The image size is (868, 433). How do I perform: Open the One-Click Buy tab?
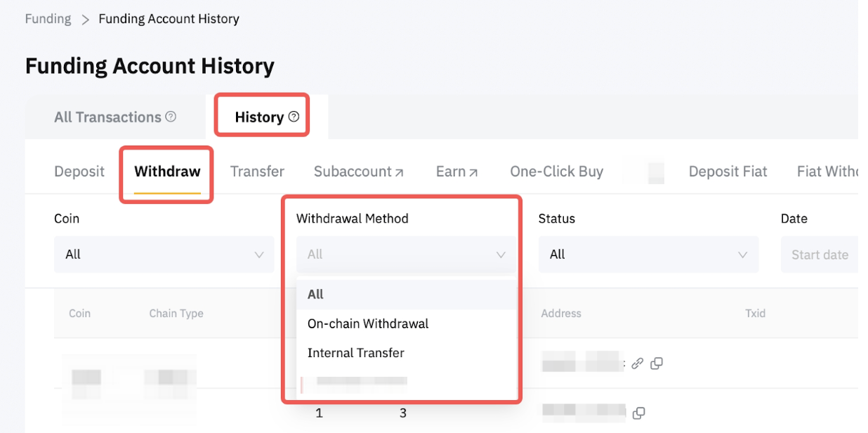pos(556,172)
